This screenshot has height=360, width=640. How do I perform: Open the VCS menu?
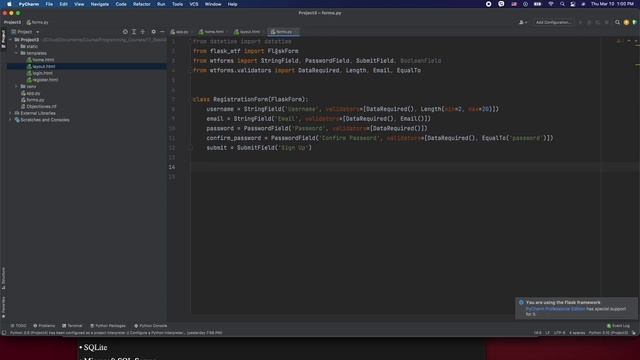click(x=194, y=4)
